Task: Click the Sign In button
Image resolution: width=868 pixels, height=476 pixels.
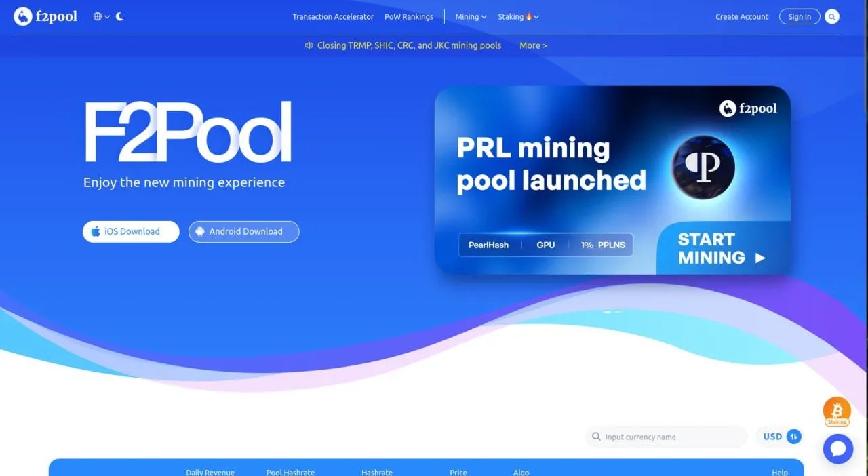Action: click(800, 17)
